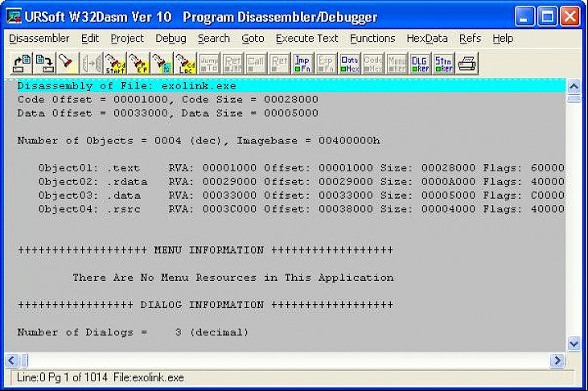Click the Call toolbar button

[x=256, y=63]
